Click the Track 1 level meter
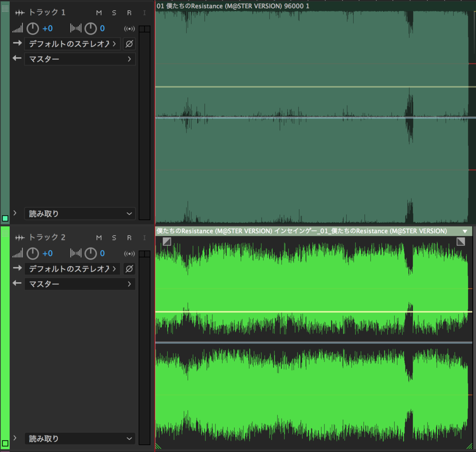 145,123
